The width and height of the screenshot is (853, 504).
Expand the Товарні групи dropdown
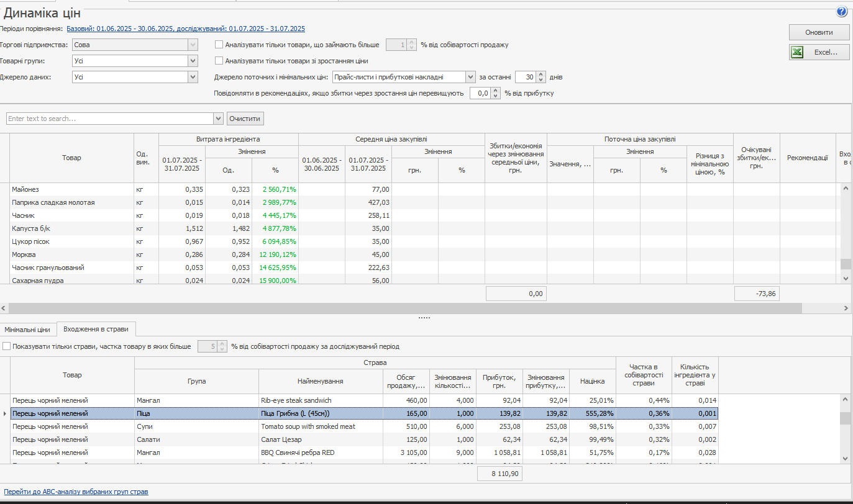click(x=193, y=61)
